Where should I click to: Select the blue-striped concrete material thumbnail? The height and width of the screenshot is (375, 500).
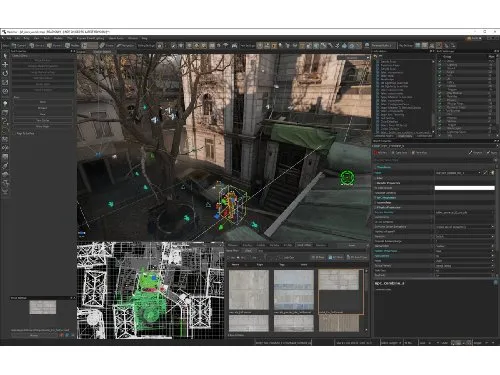[x=294, y=290]
